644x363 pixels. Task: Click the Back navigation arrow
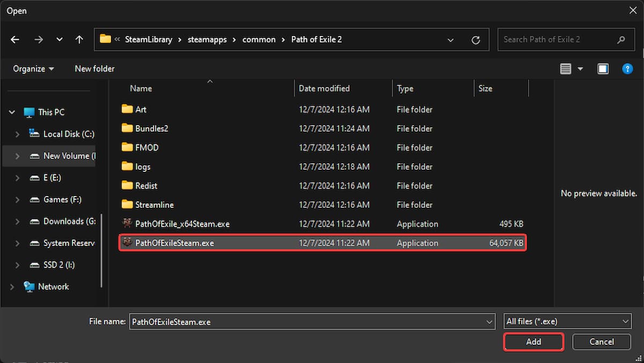click(x=15, y=40)
